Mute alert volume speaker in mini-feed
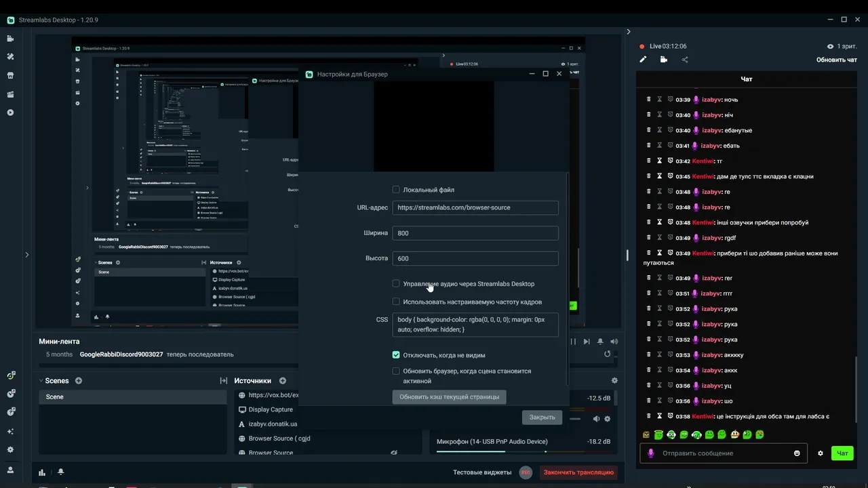868x488 pixels. pyautogui.click(x=614, y=342)
